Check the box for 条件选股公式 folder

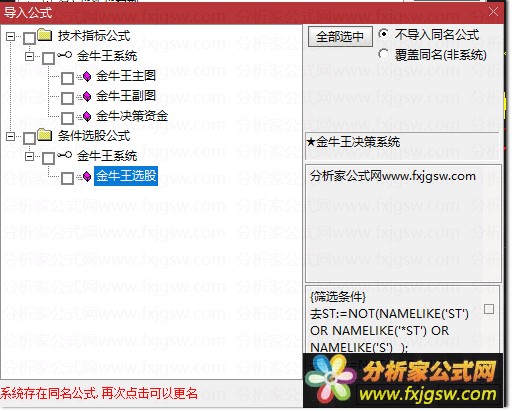(x=29, y=138)
